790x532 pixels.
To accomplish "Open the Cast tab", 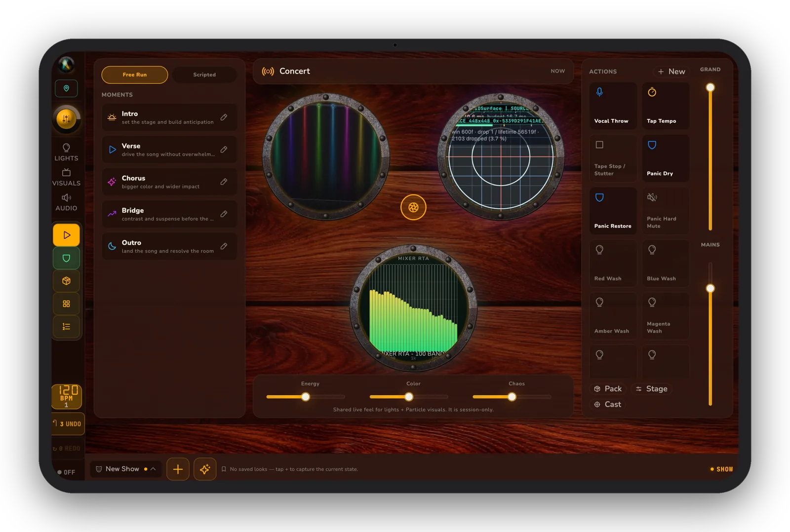I will (x=608, y=404).
